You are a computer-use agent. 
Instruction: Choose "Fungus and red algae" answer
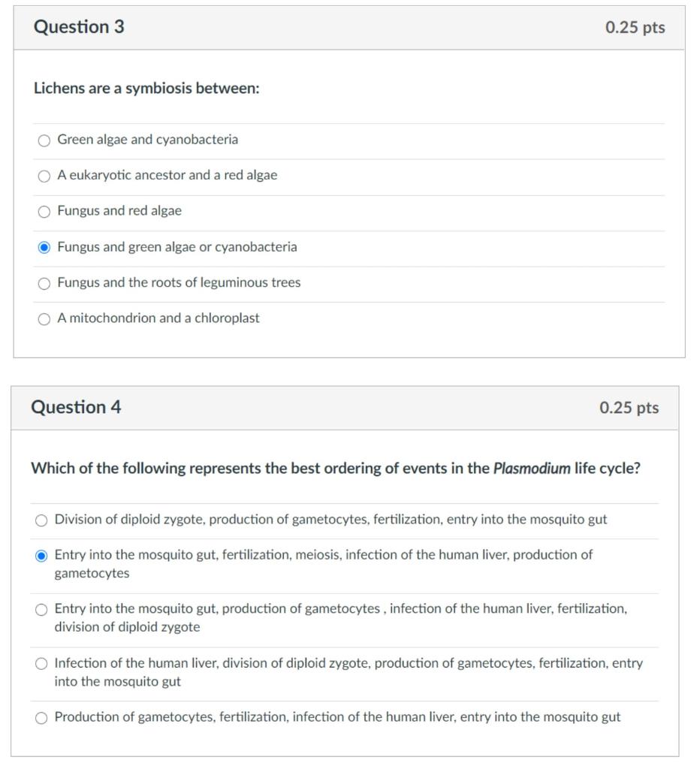tap(45, 211)
